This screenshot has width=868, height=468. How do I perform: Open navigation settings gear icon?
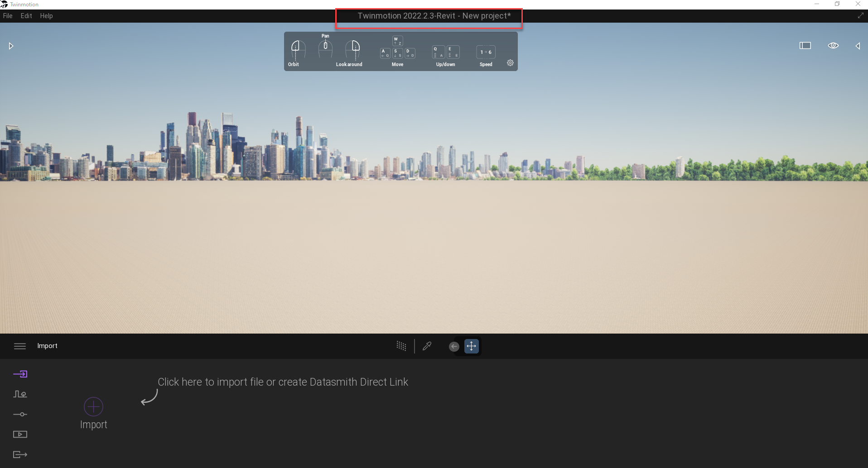(x=510, y=63)
